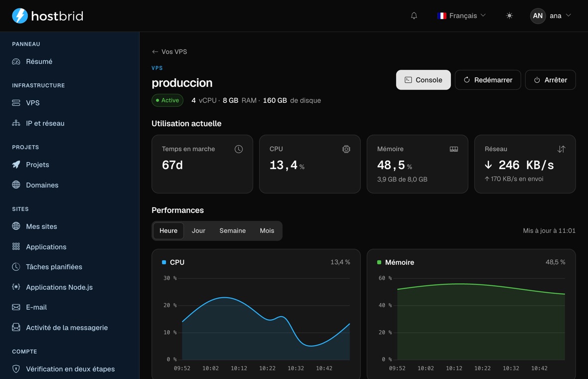Click the two-step verification shield icon
This screenshot has width=588, height=379.
[16, 369]
